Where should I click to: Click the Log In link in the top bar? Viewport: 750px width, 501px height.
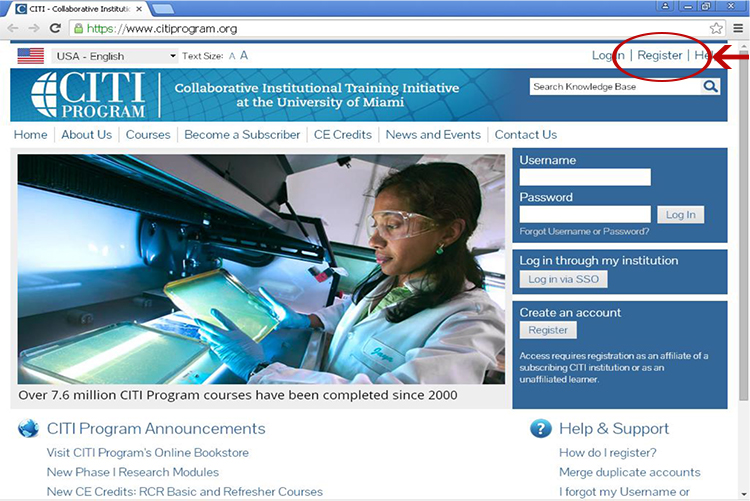click(x=608, y=55)
